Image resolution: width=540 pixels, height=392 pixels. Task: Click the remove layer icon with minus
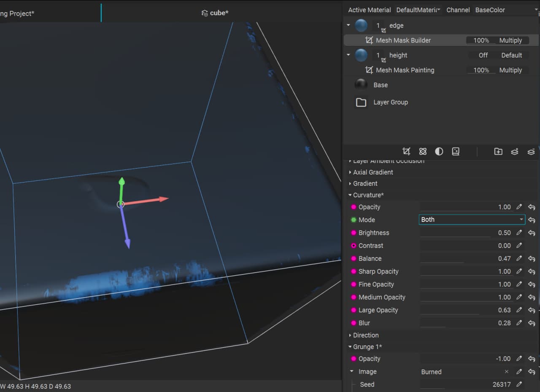point(531,152)
